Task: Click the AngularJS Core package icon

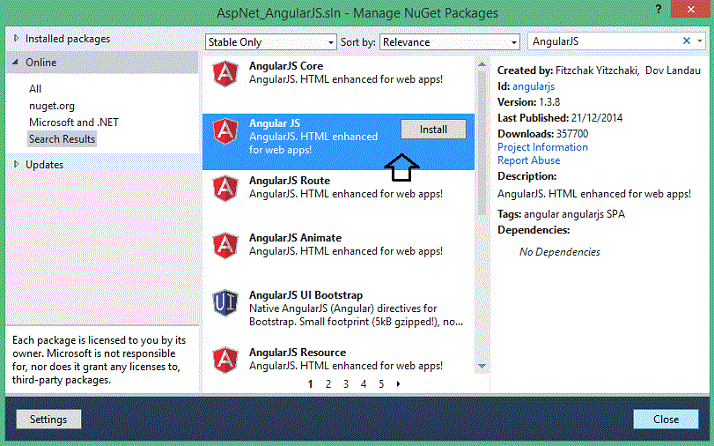Action: (225, 73)
